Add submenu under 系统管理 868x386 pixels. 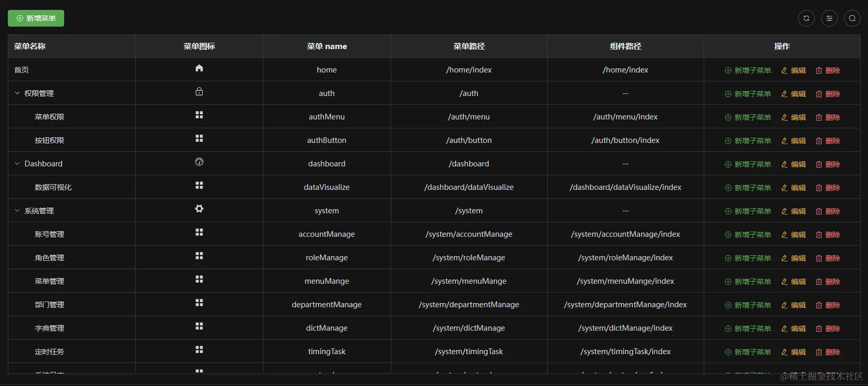tap(748, 211)
